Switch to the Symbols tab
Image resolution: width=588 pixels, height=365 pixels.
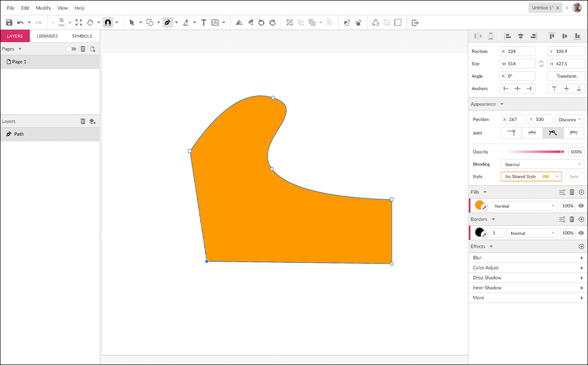coord(82,36)
